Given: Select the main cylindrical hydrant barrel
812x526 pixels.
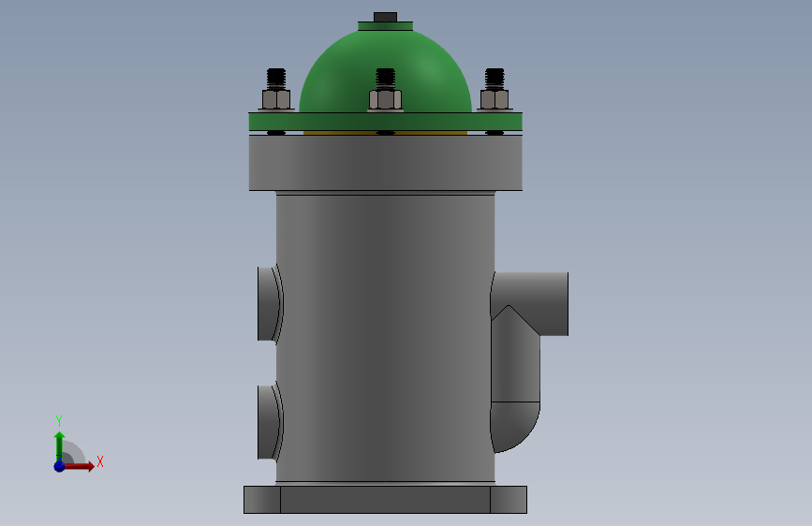Looking at the screenshot, I should [x=385, y=337].
